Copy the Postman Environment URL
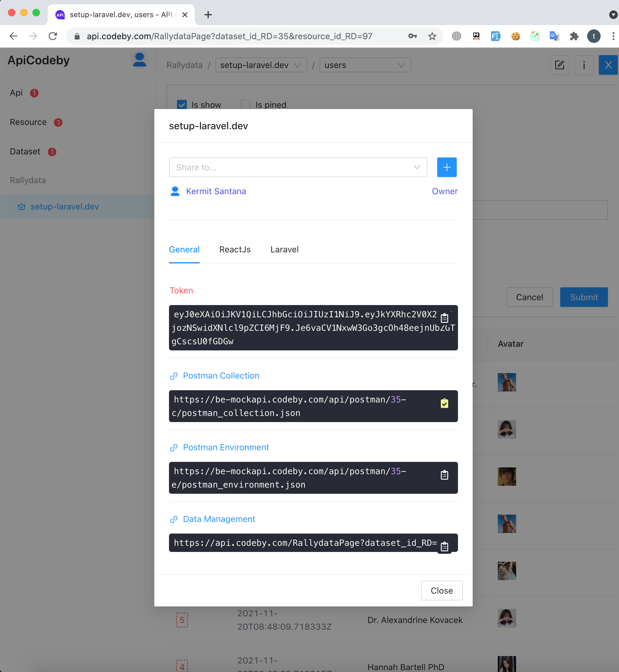 444,475
